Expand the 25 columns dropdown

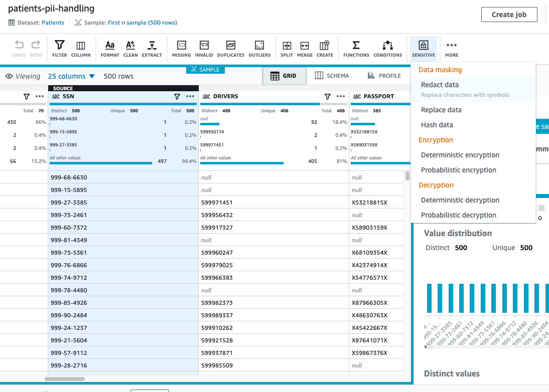(71, 76)
